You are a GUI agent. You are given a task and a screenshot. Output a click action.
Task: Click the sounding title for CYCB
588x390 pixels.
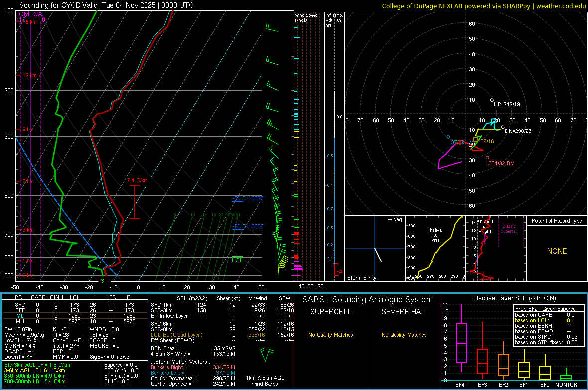107,5
